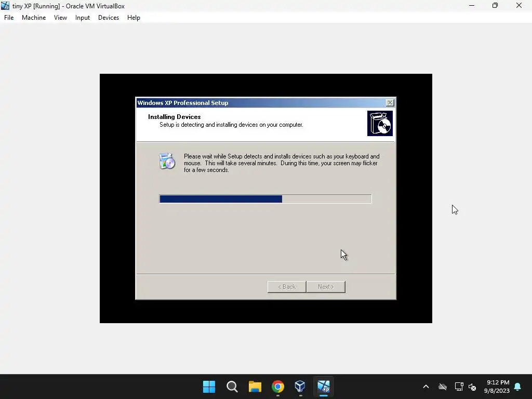Screen dimensions: 532x399
Task: Open the Input menu
Action: [83, 18]
